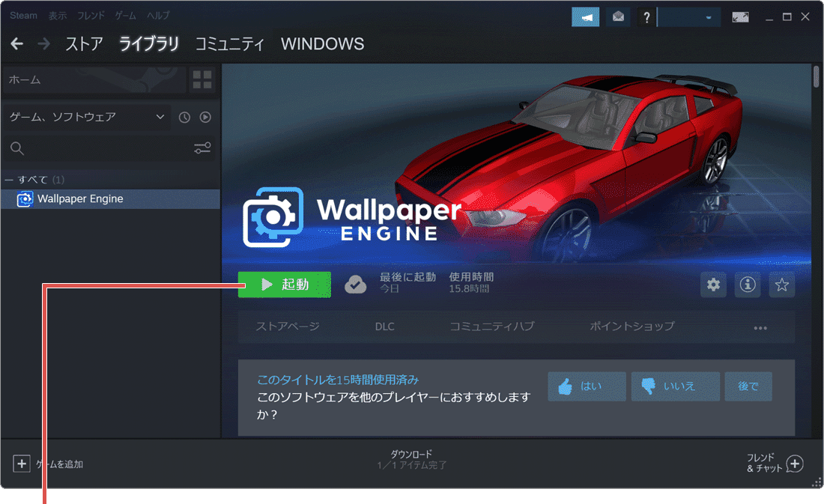Collapse the すべて category
Viewport: 824px width, 504px height.
[9, 180]
